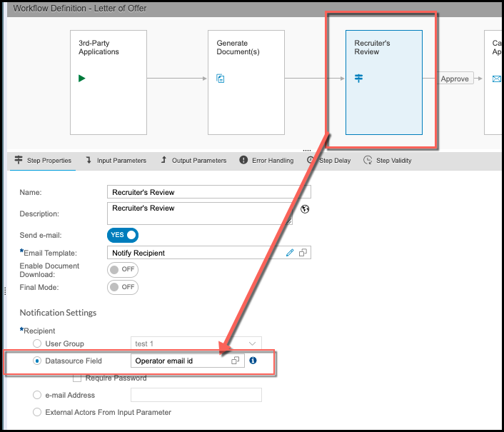Image resolution: width=504 pixels, height=432 pixels.
Task: Click the globe translation icon beside Description
Action: click(x=306, y=209)
